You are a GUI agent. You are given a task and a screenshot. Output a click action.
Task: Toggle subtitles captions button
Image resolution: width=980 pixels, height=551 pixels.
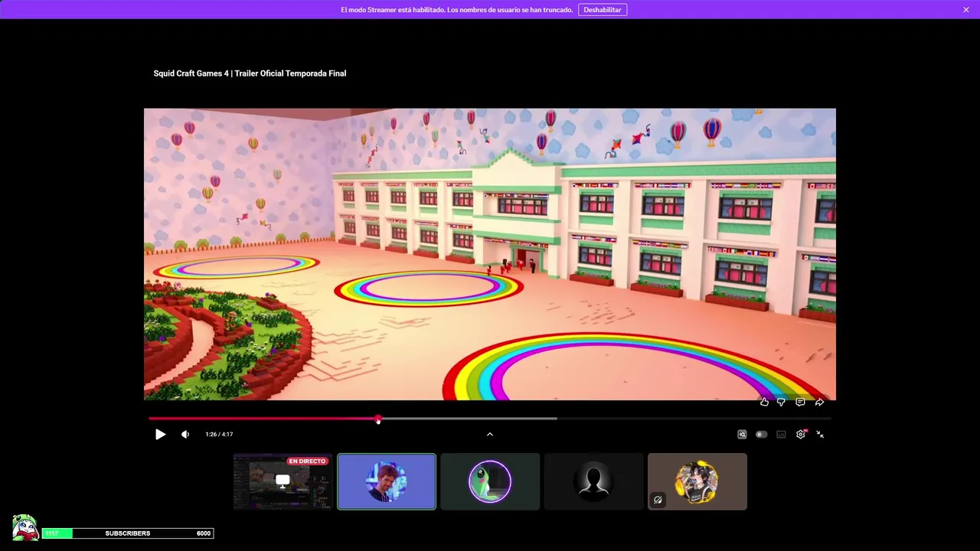(x=781, y=434)
